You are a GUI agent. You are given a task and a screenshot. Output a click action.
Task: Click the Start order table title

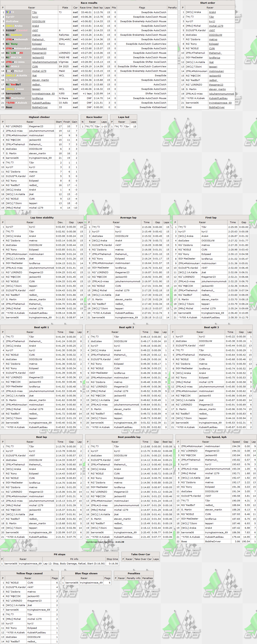point(207,3)
